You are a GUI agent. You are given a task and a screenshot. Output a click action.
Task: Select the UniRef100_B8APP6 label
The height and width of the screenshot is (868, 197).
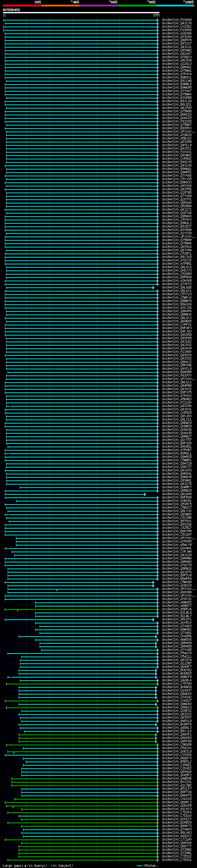pyautogui.click(x=177, y=579)
